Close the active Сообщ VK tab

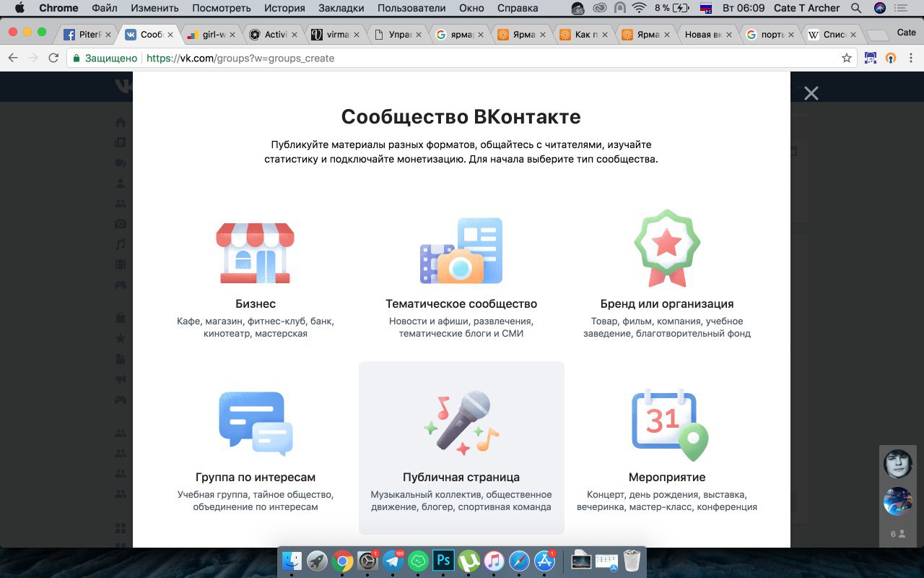[170, 35]
